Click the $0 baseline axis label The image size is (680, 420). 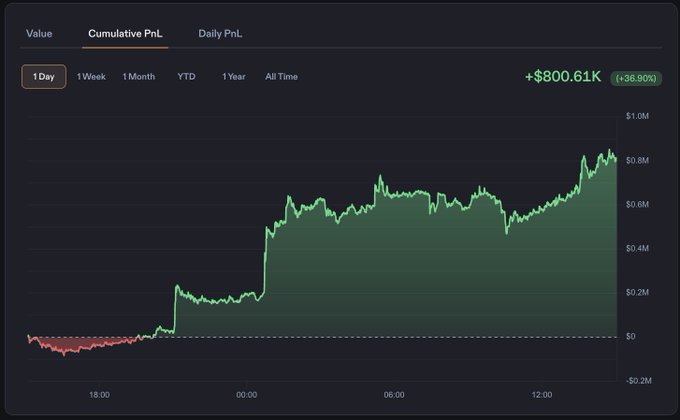631,336
